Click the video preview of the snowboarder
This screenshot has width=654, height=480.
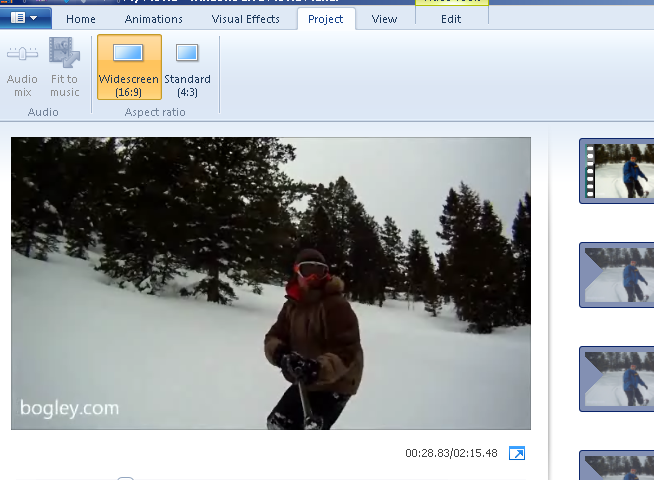(271, 283)
